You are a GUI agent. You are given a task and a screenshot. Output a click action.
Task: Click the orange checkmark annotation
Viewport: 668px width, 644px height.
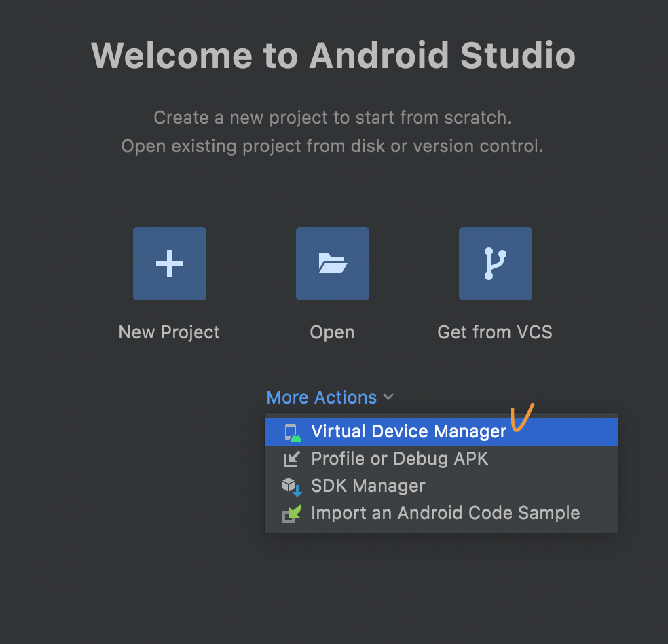[x=522, y=417]
